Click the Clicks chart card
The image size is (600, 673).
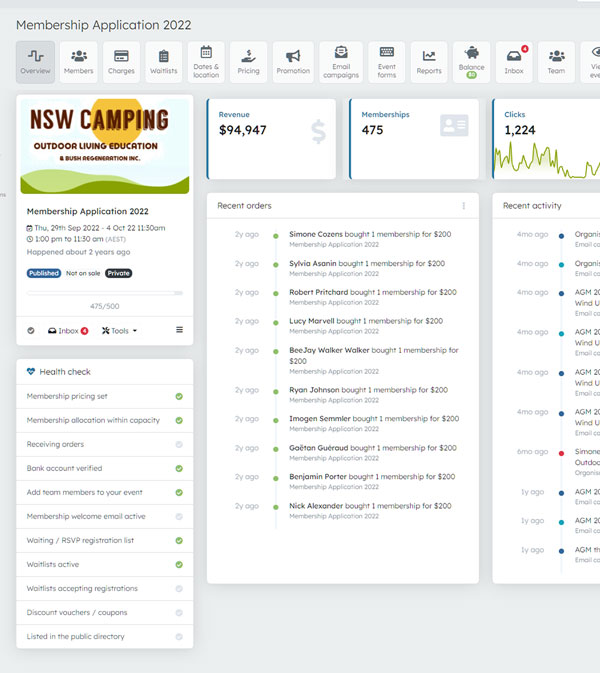[546, 139]
